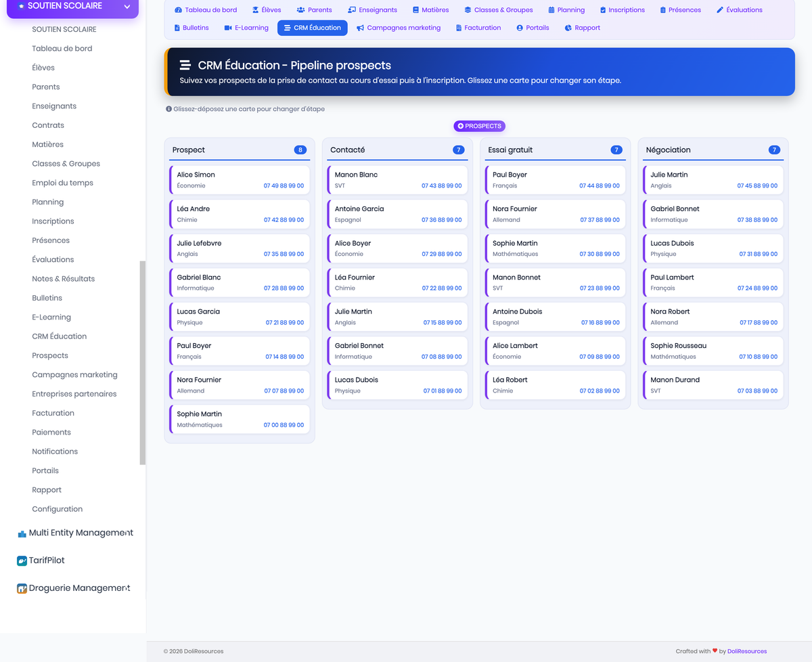Open the CRM Éducation tab

(x=313, y=28)
